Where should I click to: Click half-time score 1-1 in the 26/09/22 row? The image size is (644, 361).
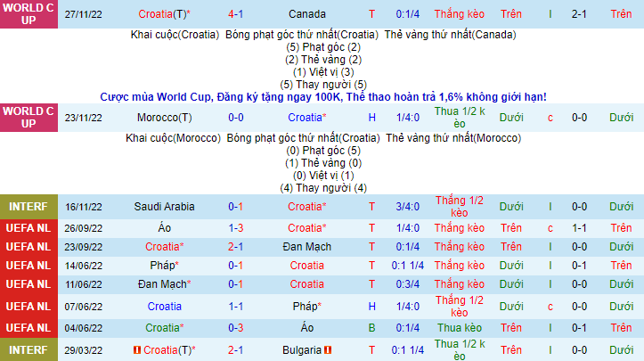coord(579,228)
